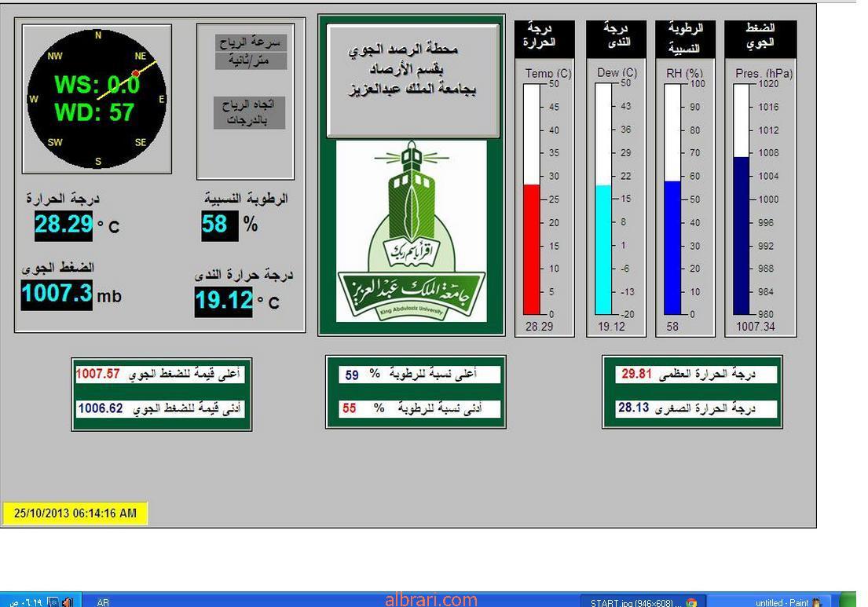Click the wind speed label box

pyautogui.click(x=251, y=52)
